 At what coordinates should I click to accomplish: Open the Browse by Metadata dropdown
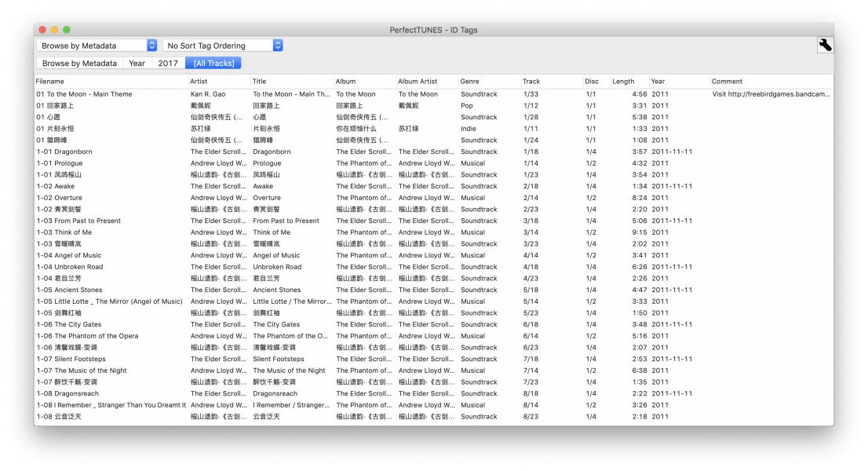(x=97, y=46)
